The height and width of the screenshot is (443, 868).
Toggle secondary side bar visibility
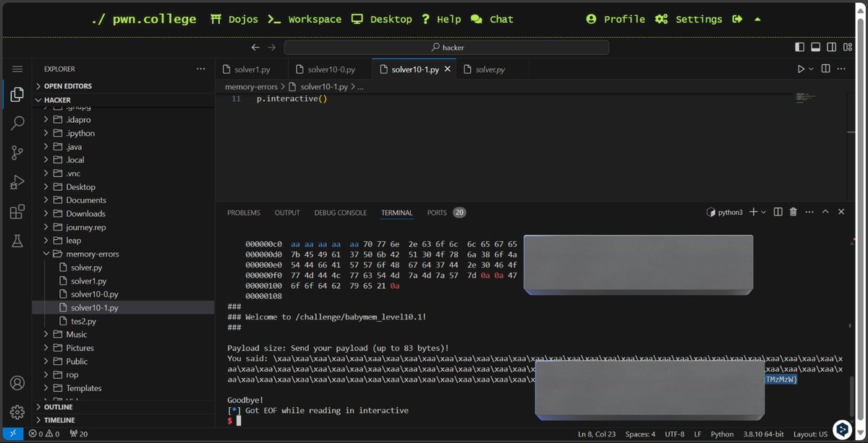pyautogui.click(x=833, y=47)
